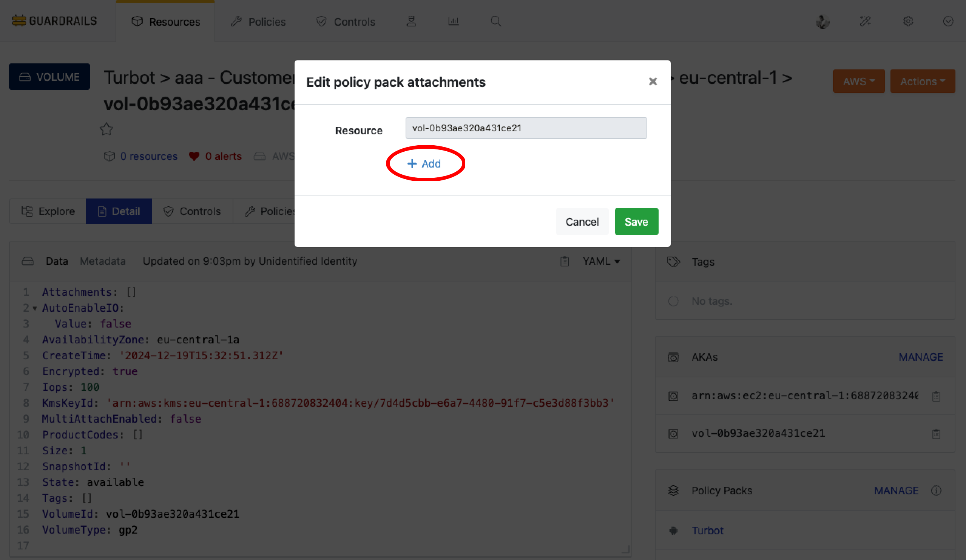Click the AI assistant wand icon
This screenshot has height=560, width=966.
click(866, 21)
